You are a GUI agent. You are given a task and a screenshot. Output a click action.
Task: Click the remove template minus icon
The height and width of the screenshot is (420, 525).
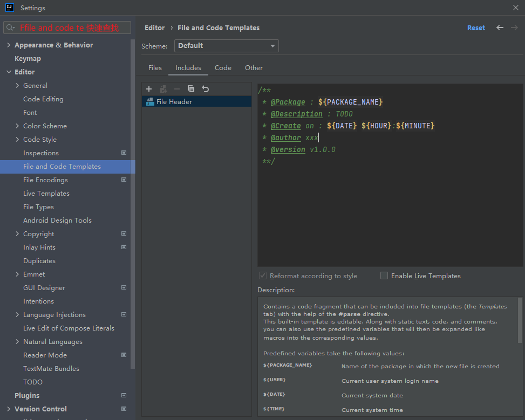pos(177,89)
